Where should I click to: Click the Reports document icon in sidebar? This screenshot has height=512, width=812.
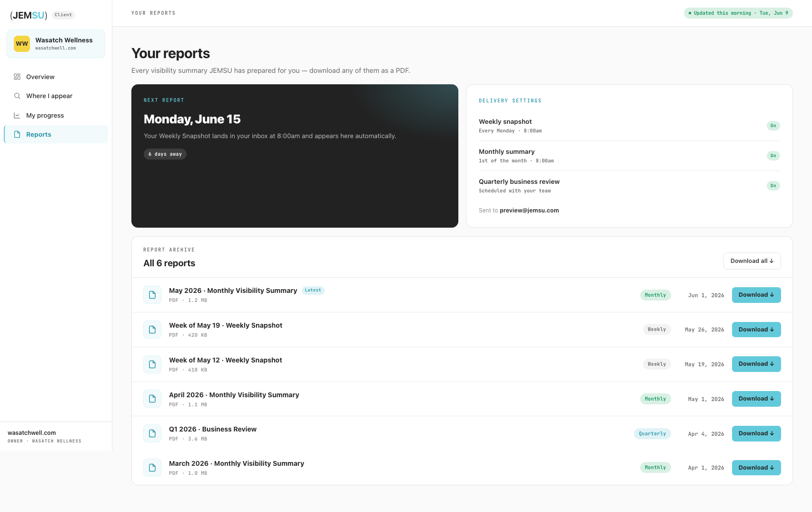pyautogui.click(x=17, y=134)
